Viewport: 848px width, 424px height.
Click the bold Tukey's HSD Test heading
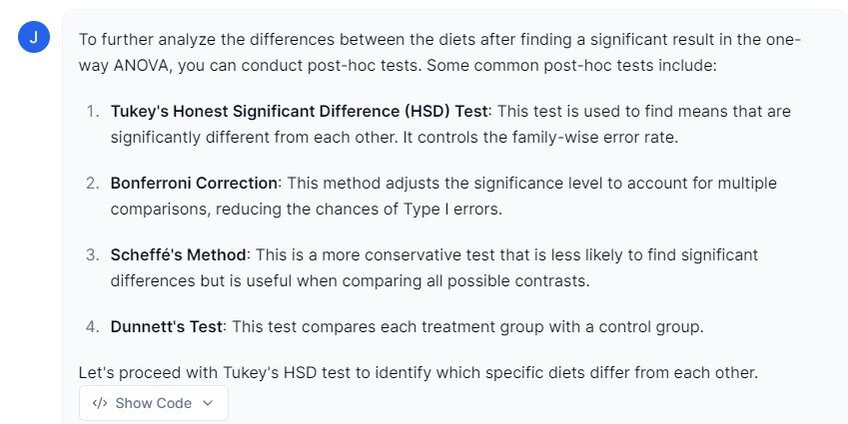[299, 111]
